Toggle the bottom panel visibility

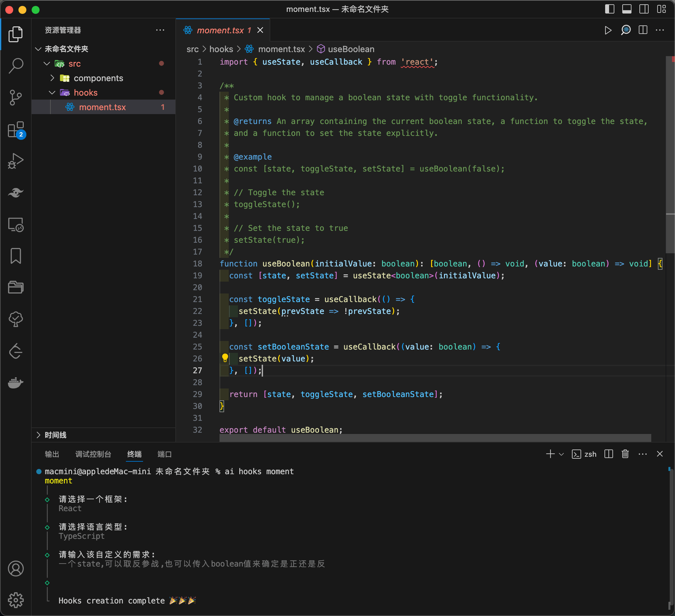pos(627,9)
